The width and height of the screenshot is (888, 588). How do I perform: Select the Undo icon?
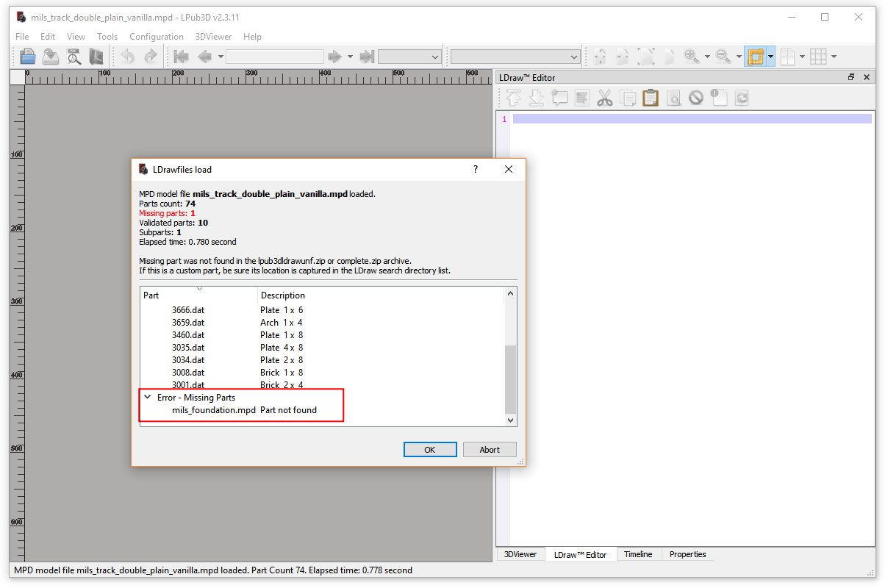tap(127, 56)
